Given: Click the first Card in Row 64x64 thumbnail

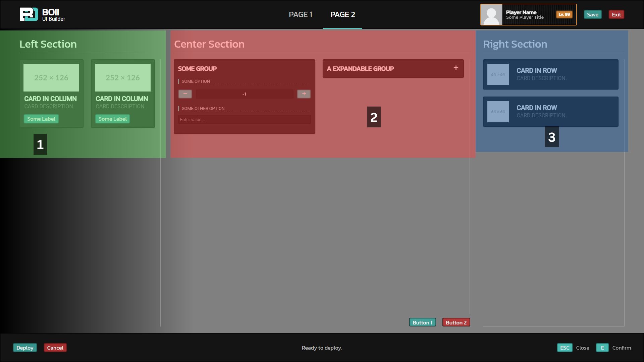Looking at the screenshot, I should coord(498,74).
